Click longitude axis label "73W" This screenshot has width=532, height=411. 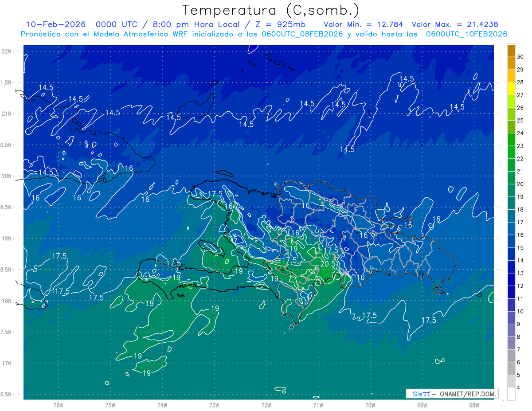tap(214, 405)
